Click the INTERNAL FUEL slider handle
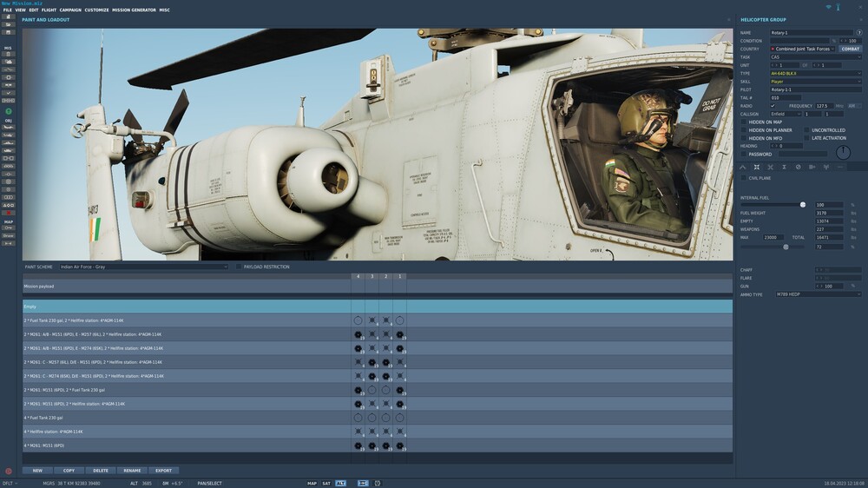Viewport: 868px width, 488px height. (803, 205)
